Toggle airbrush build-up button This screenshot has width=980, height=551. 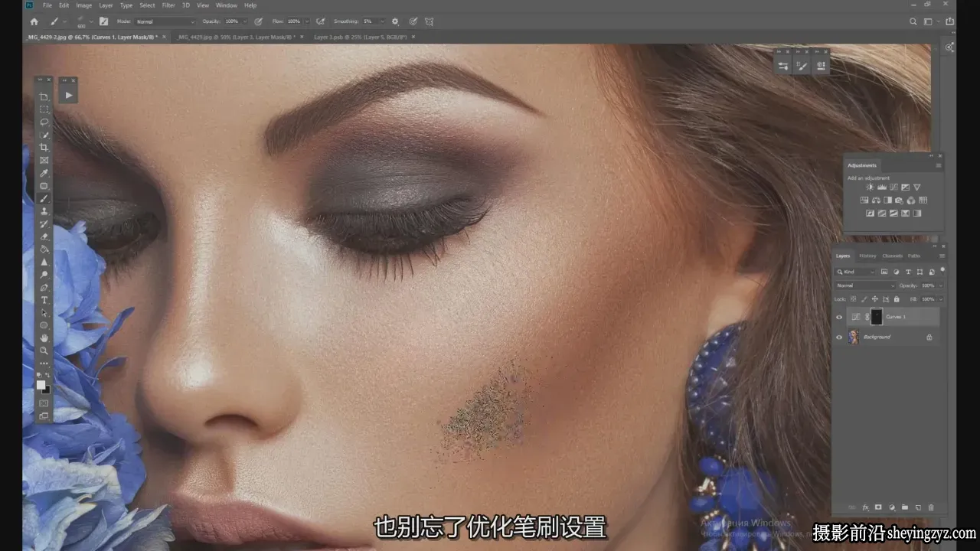[319, 21]
